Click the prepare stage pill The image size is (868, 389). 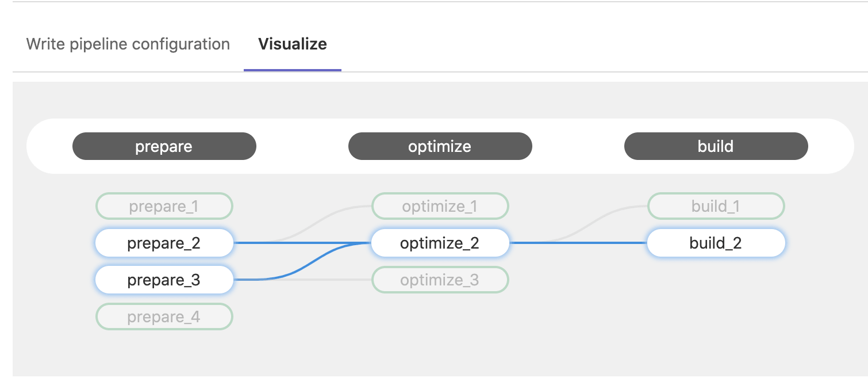tap(164, 146)
